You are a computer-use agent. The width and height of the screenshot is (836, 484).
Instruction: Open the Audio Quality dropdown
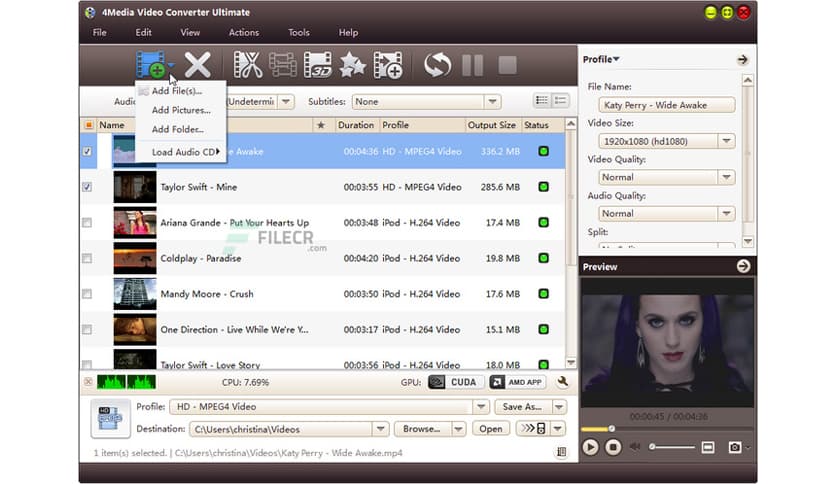click(726, 213)
